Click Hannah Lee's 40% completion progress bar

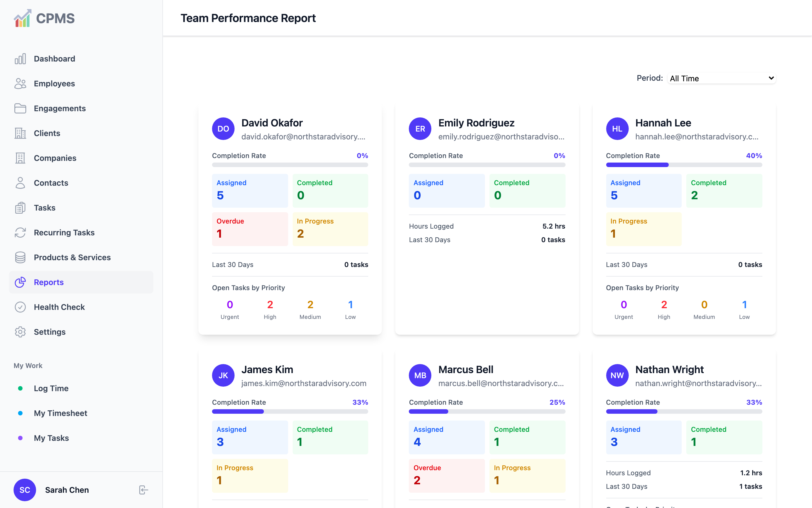pos(684,165)
